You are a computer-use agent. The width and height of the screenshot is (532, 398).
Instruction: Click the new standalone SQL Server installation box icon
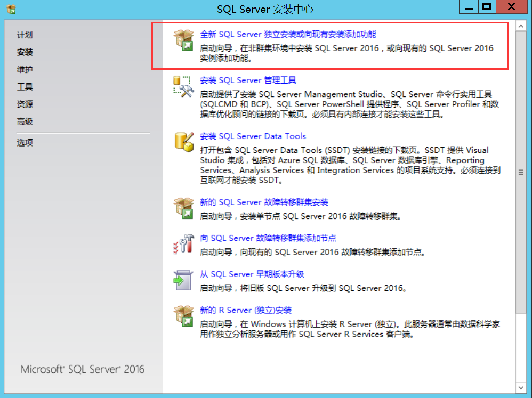point(183,40)
